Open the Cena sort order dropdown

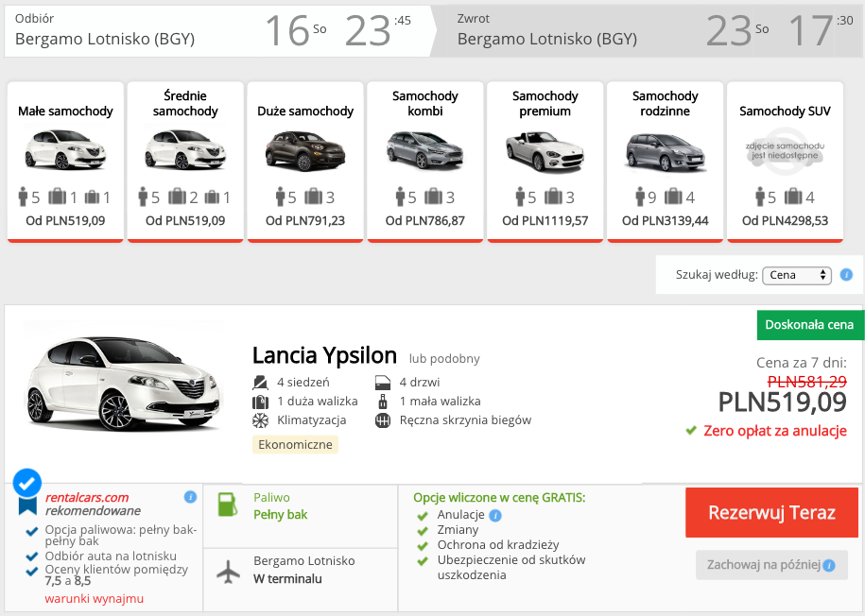(x=795, y=274)
